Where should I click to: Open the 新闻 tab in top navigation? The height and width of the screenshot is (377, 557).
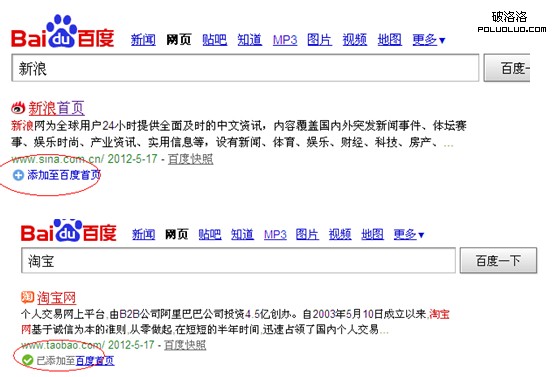143,39
